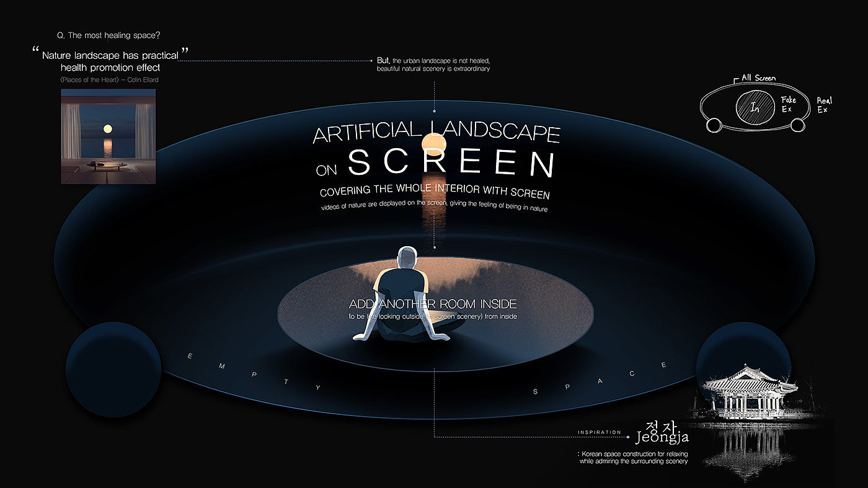Image resolution: width=868 pixels, height=488 pixels.
Task: Click 'But, the urban landscape is not healed'
Action: coord(433,61)
